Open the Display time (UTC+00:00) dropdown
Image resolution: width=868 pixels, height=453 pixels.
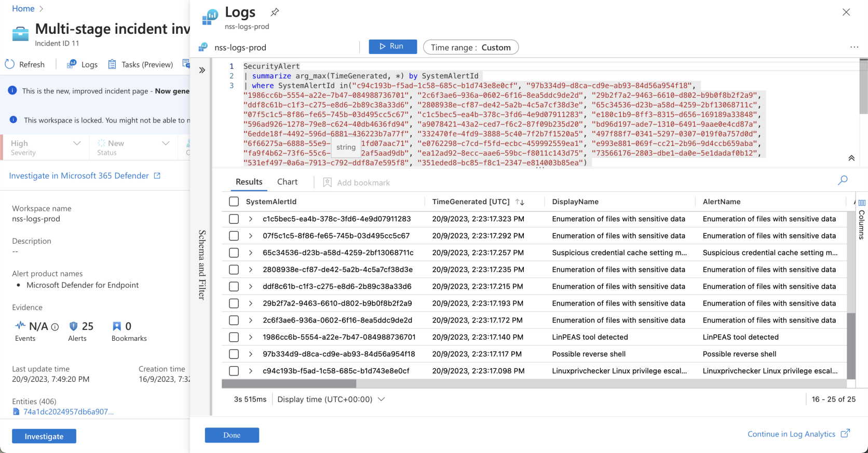331,399
